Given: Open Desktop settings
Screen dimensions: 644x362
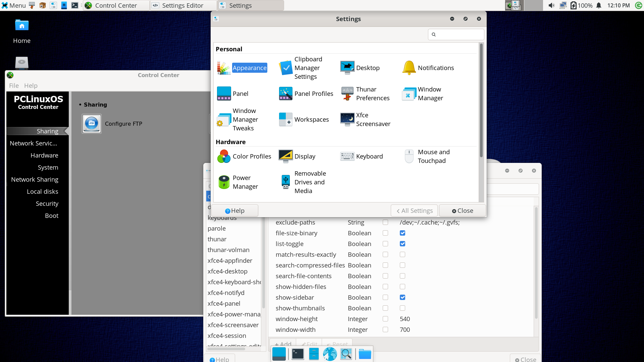Looking at the screenshot, I should (360, 68).
